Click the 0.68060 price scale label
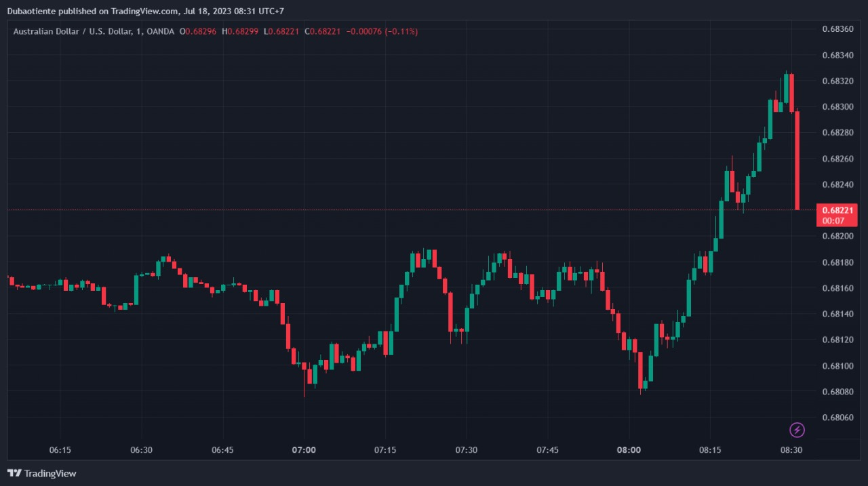This screenshot has width=868, height=486. tap(837, 418)
